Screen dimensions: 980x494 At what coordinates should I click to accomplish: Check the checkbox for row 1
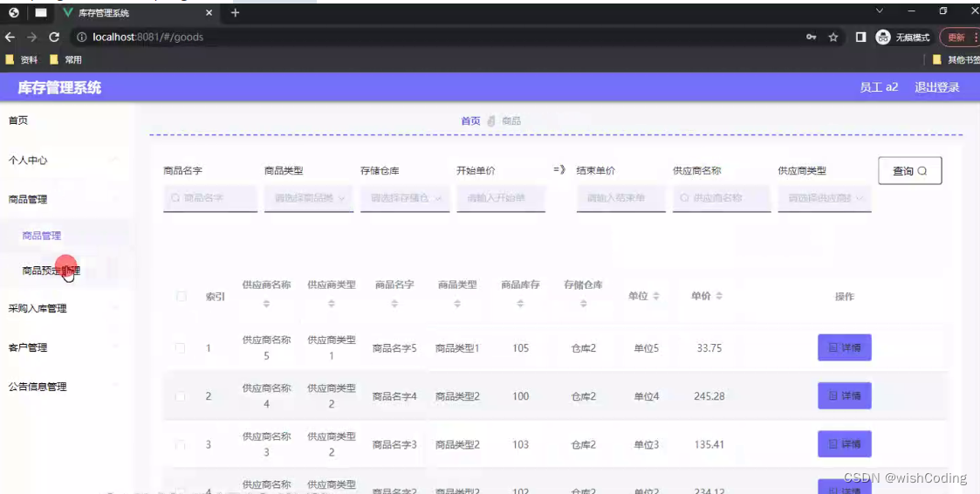tap(180, 347)
